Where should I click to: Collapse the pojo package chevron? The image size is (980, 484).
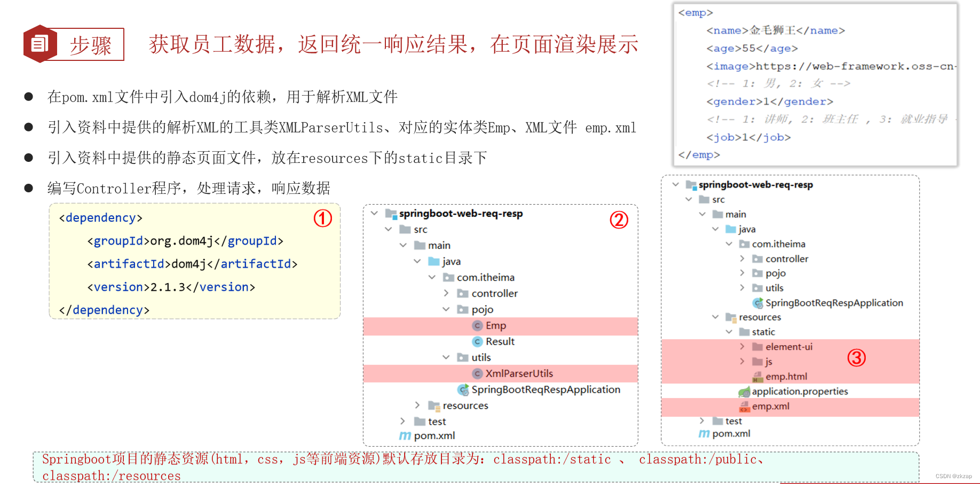(x=446, y=309)
